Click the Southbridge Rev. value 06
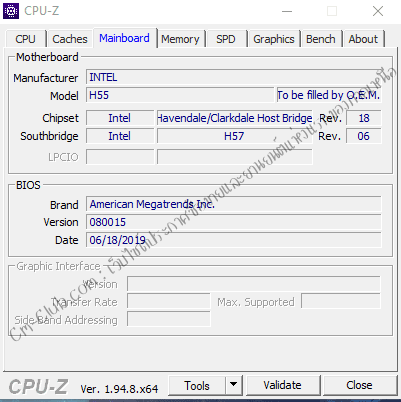Screen dimensions: 401x402 (x=364, y=136)
